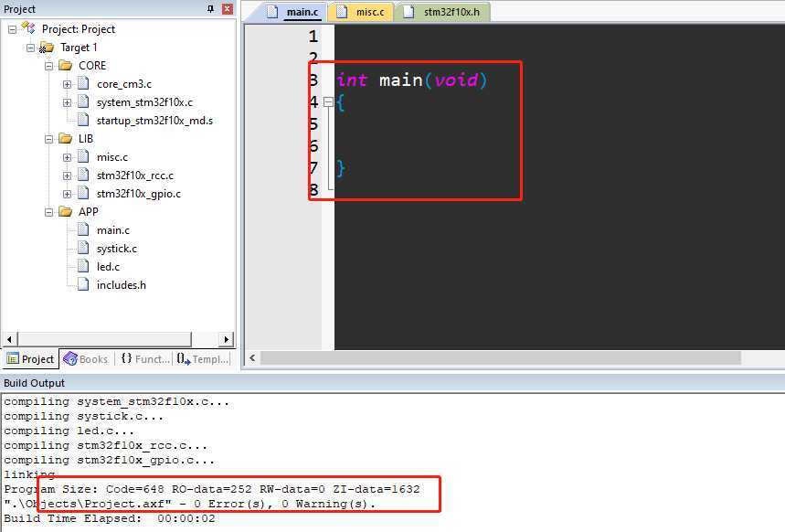This screenshot has height=532, width=785.
Task: Select stm32f10x_gpio.c in project tree
Action: tap(139, 194)
